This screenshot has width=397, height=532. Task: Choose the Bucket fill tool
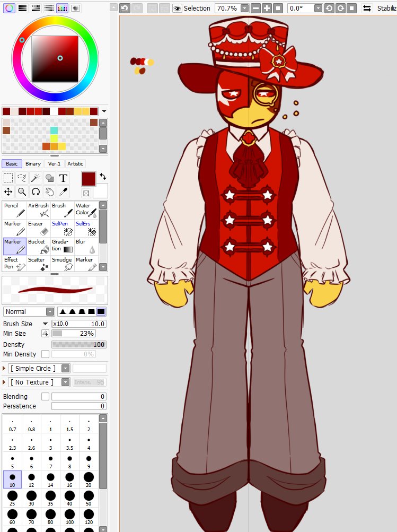(38, 246)
